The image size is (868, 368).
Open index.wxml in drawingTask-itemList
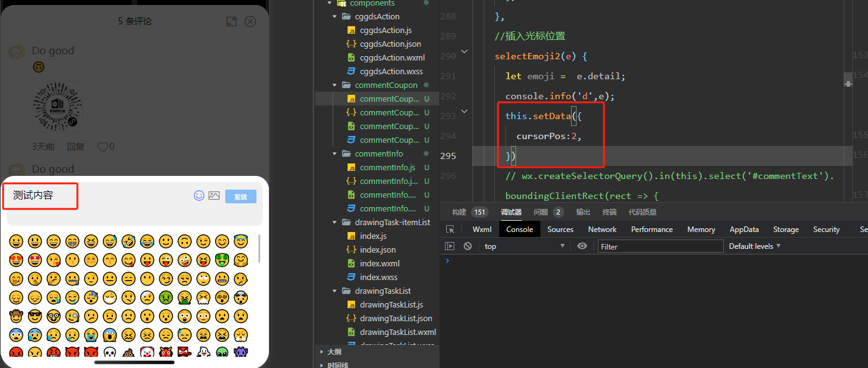point(379,263)
